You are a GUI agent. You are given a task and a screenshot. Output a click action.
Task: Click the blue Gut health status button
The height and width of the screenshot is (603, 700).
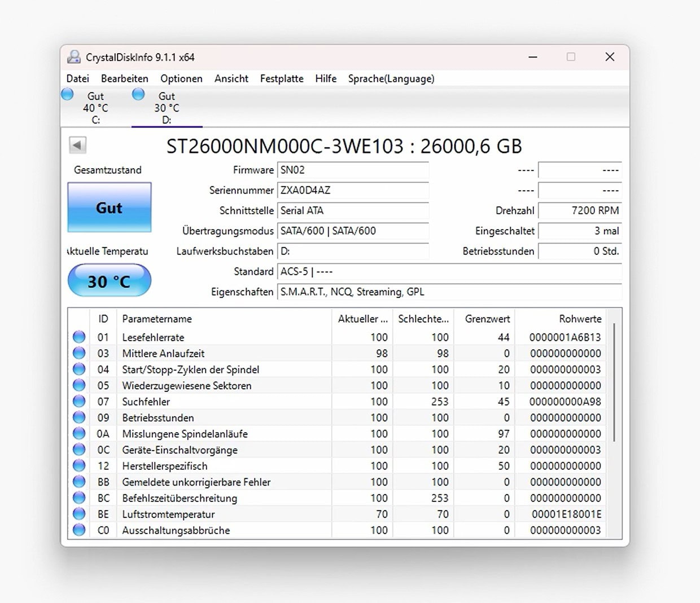(x=110, y=207)
